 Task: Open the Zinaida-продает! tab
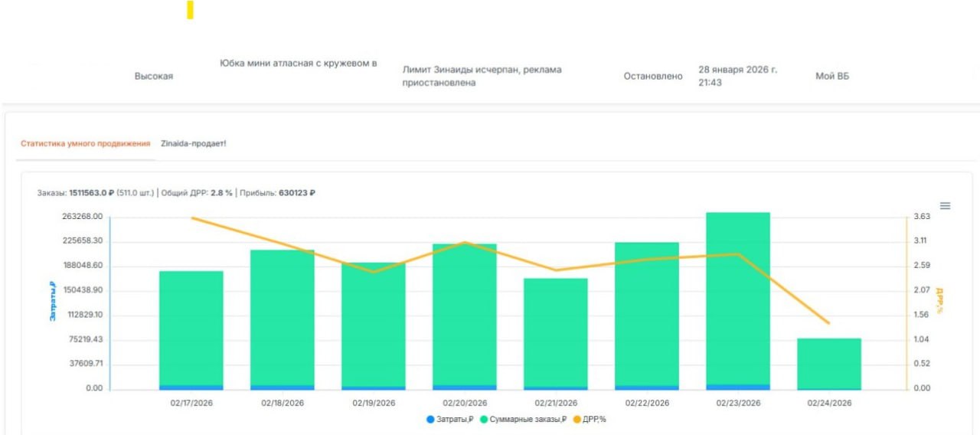tap(193, 144)
